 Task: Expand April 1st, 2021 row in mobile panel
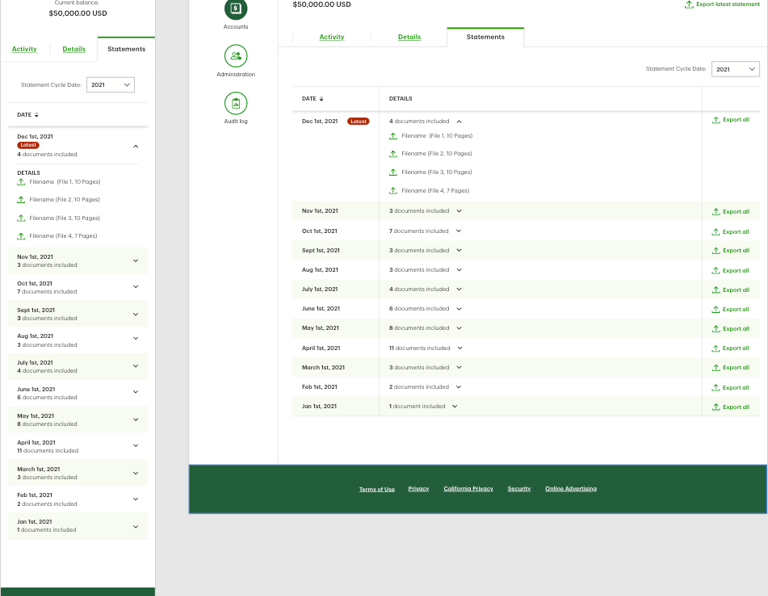click(136, 446)
